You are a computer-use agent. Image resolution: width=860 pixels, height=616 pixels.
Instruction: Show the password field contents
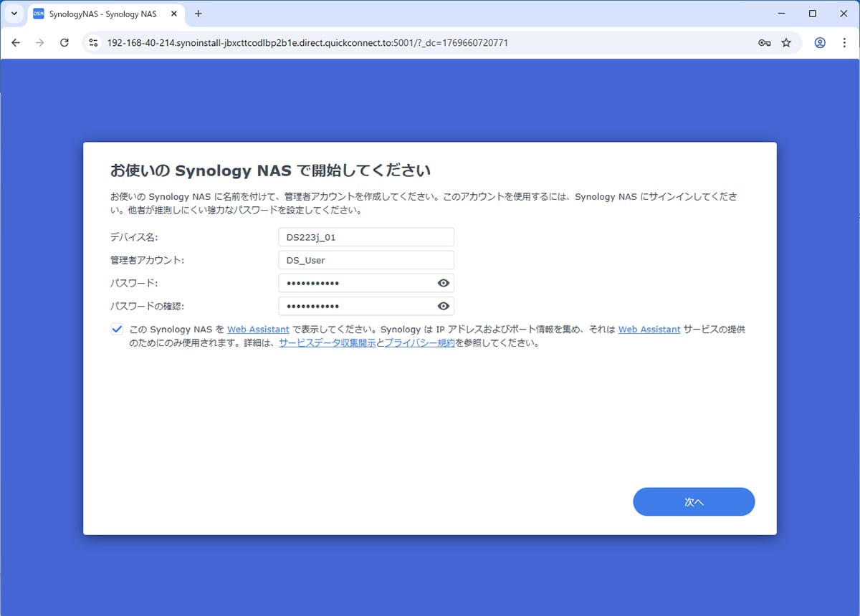(x=444, y=283)
